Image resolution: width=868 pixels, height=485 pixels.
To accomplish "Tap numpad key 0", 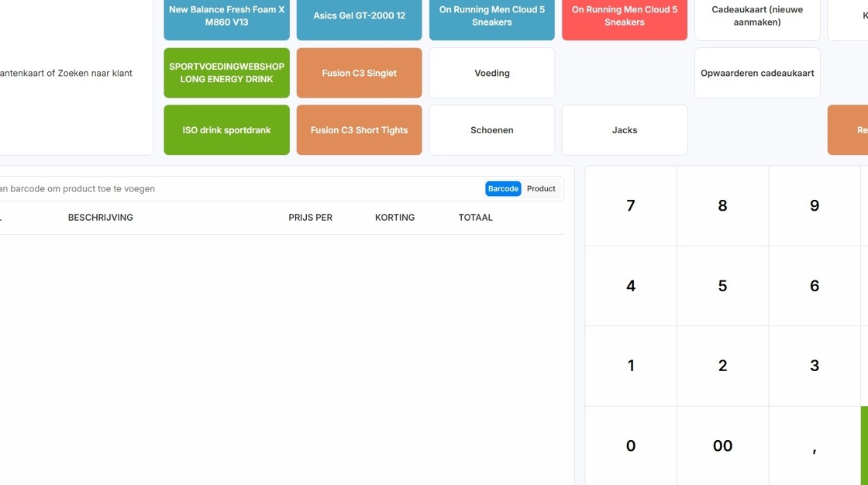I will pos(631,445).
